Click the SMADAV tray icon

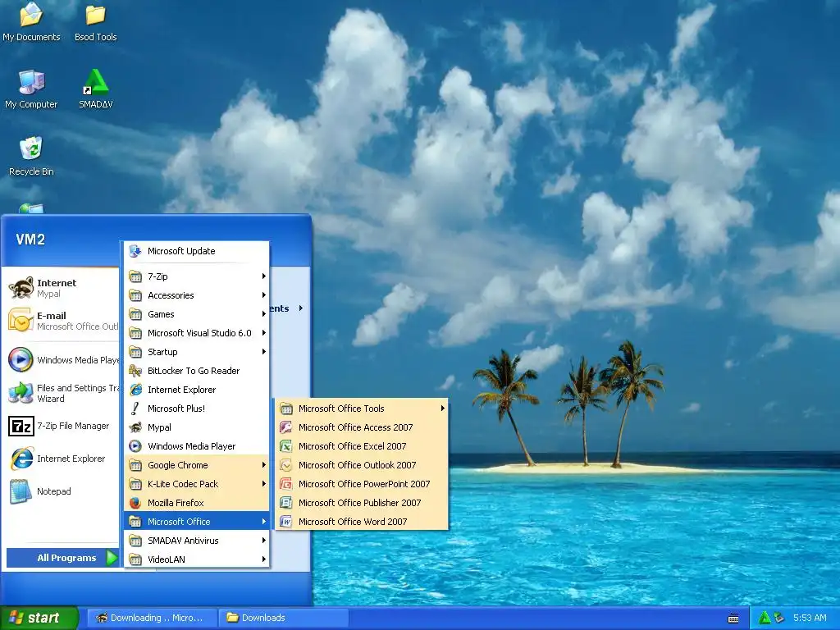[x=765, y=619]
